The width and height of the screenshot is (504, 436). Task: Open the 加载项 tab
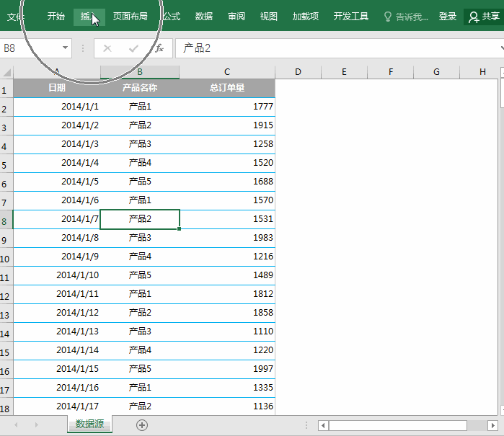[306, 17]
